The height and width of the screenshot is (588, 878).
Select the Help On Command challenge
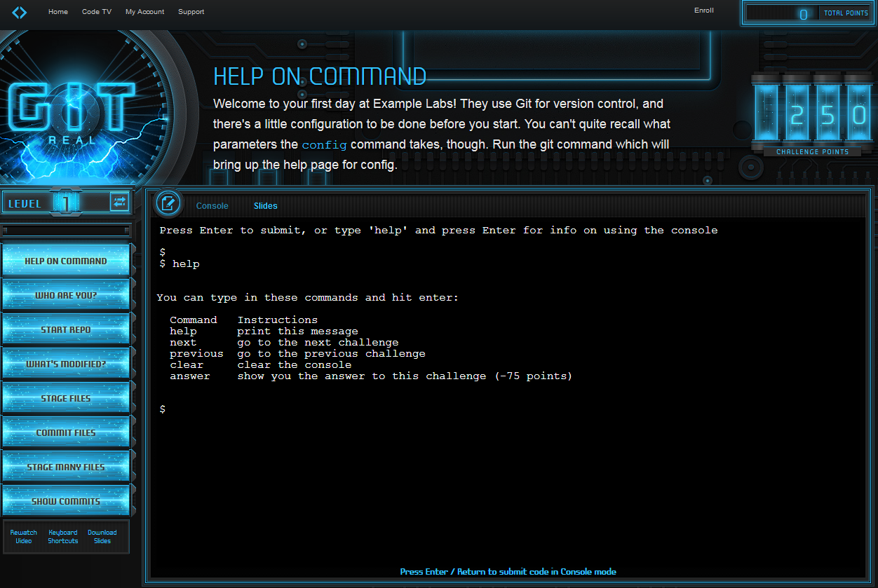66,261
